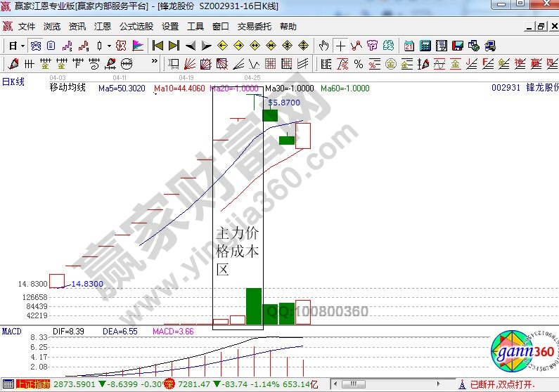Click the pink flag chart icon
559x392 pixels.
point(138,46)
